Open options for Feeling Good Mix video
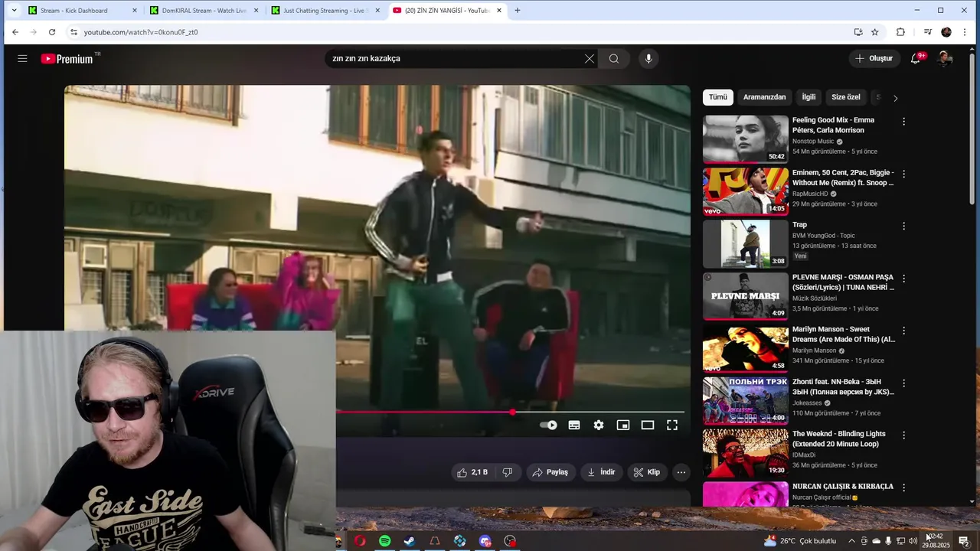Image resolution: width=980 pixels, height=551 pixels. 903,122
